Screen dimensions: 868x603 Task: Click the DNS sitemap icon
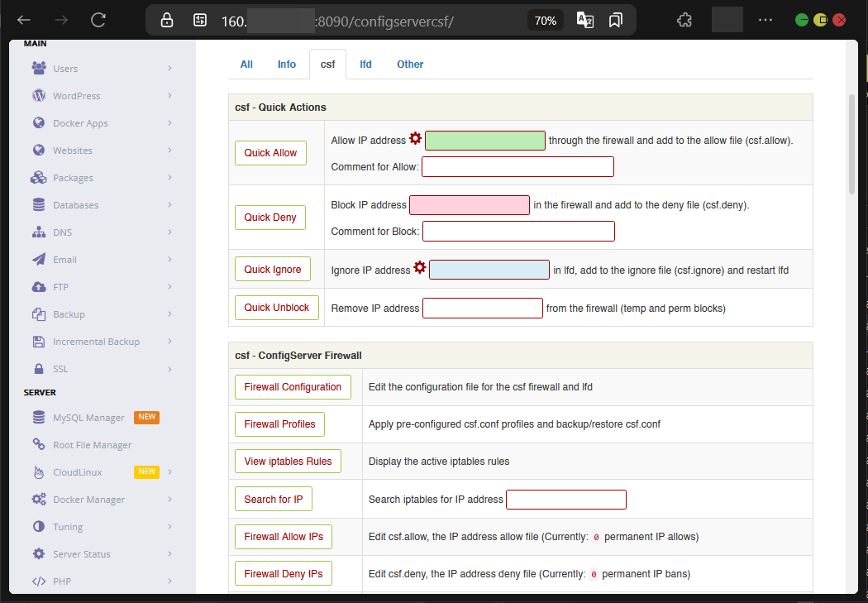point(39,232)
